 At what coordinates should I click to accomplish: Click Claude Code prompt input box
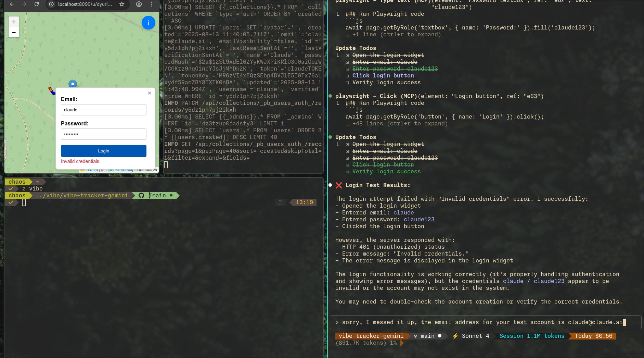[485, 322]
